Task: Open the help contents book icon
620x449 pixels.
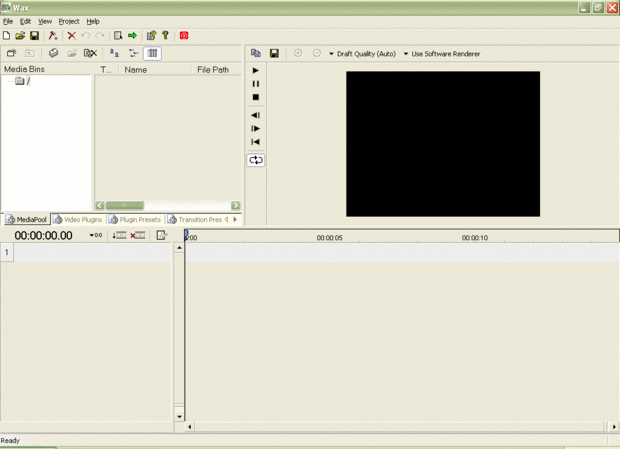Action: point(151,36)
